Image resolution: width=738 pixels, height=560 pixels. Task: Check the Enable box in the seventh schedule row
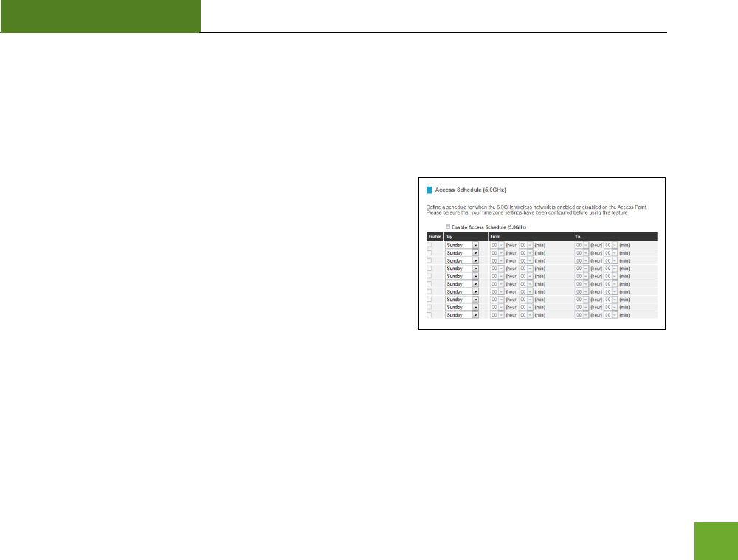tap(430, 291)
